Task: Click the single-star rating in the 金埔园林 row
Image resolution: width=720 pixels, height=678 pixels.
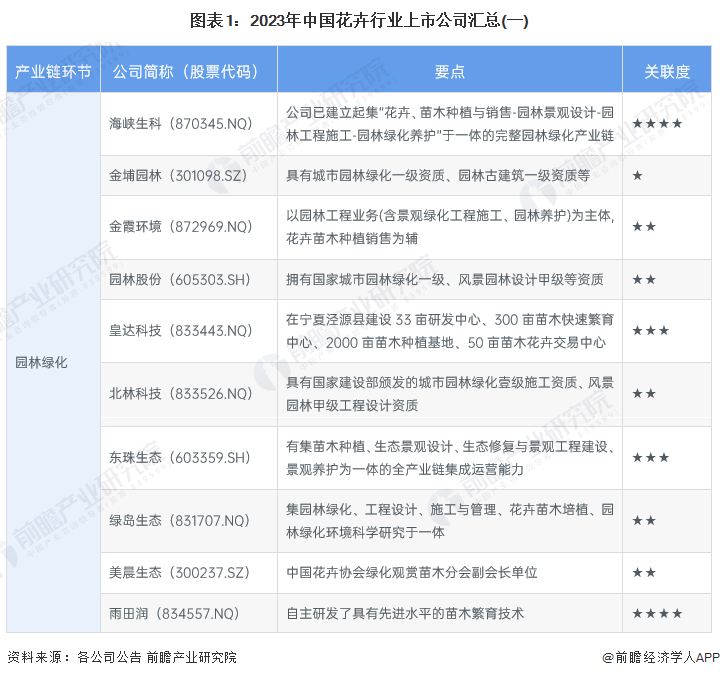Action: pyautogui.click(x=637, y=175)
